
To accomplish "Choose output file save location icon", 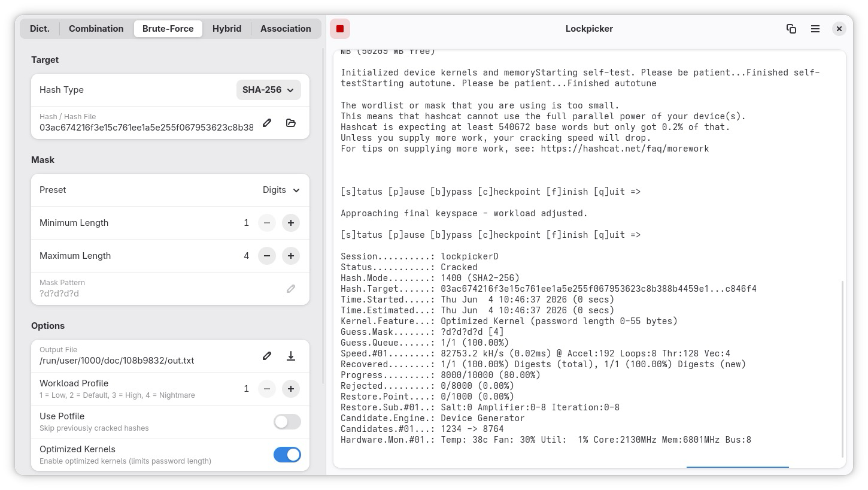I will (x=291, y=356).
